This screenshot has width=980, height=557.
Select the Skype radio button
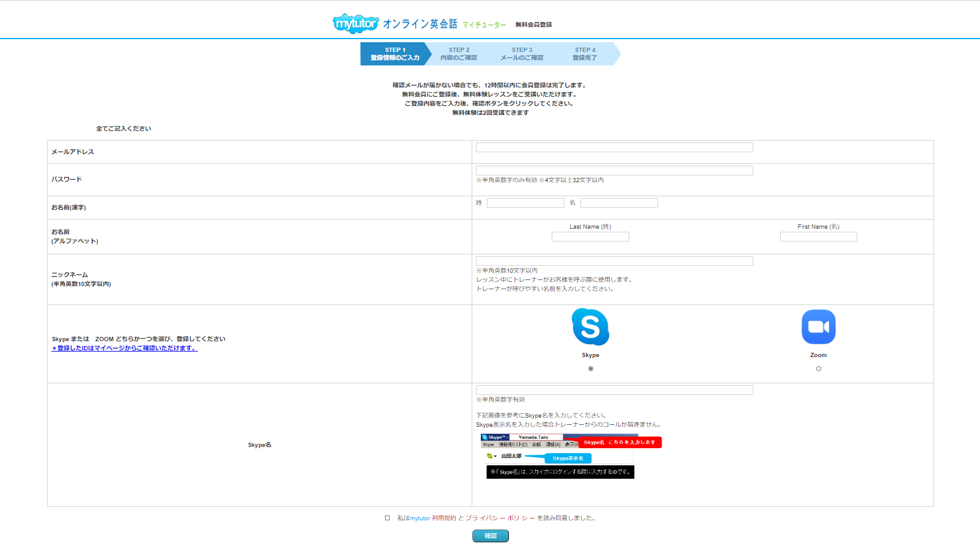click(x=590, y=369)
